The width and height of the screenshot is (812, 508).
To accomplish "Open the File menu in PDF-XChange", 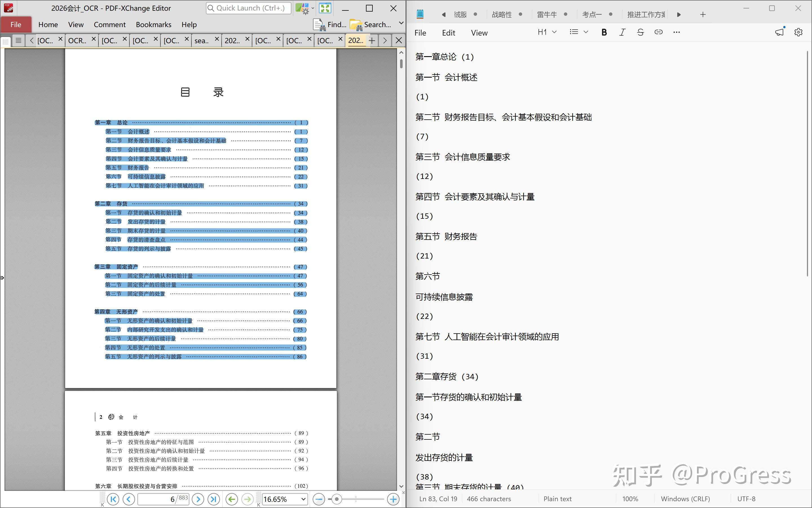I will (16, 25).
